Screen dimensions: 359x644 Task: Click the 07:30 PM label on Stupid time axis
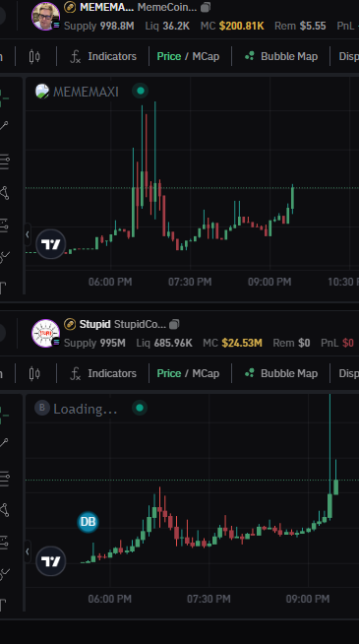tap(209, 600)
